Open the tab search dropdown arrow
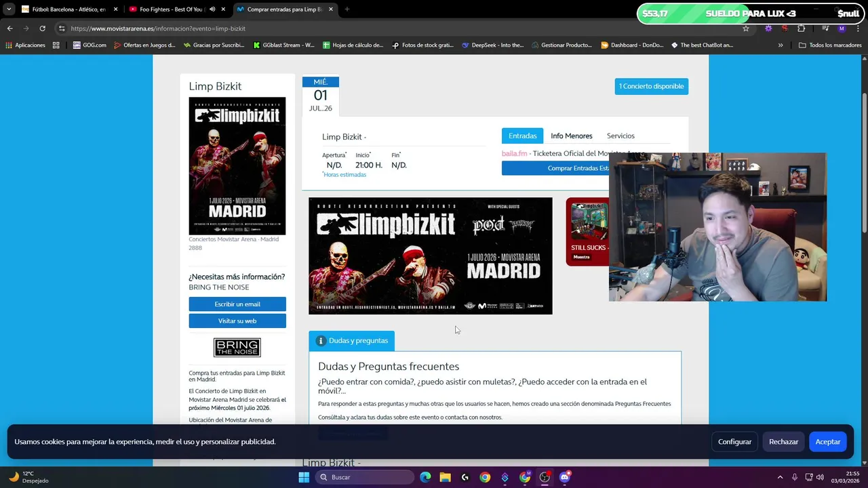Viewport: 868px width, 488px height. pos(9,9)
